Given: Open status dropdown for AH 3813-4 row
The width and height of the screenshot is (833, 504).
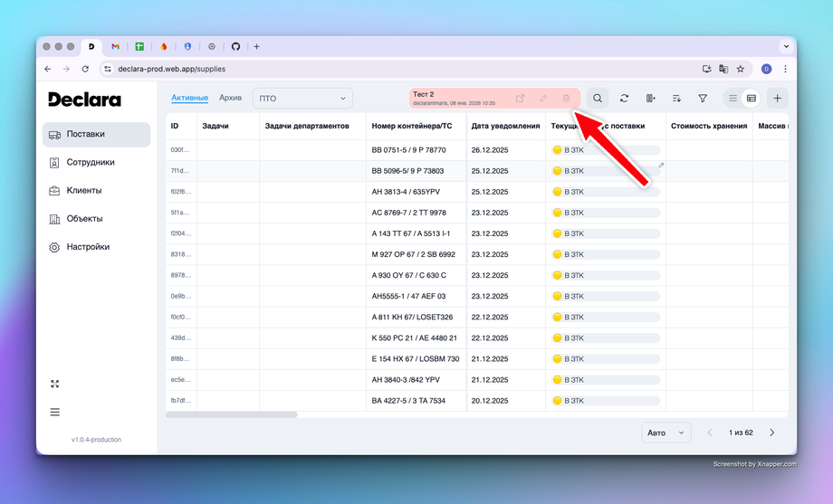Looking at the screenshot, I should [606, 192].
